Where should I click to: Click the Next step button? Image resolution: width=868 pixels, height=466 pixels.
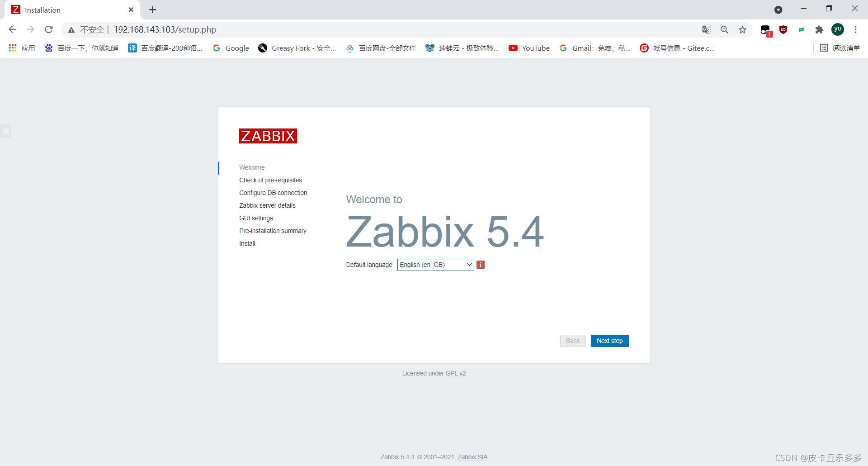[609, 341]
